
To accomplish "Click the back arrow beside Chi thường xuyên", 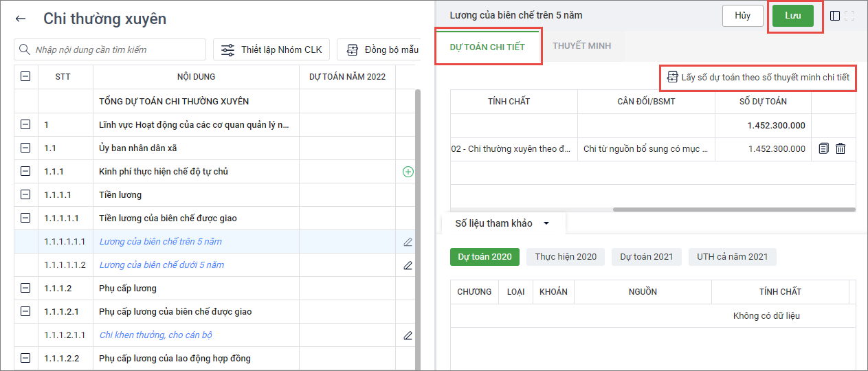I will tap(21, 19).
